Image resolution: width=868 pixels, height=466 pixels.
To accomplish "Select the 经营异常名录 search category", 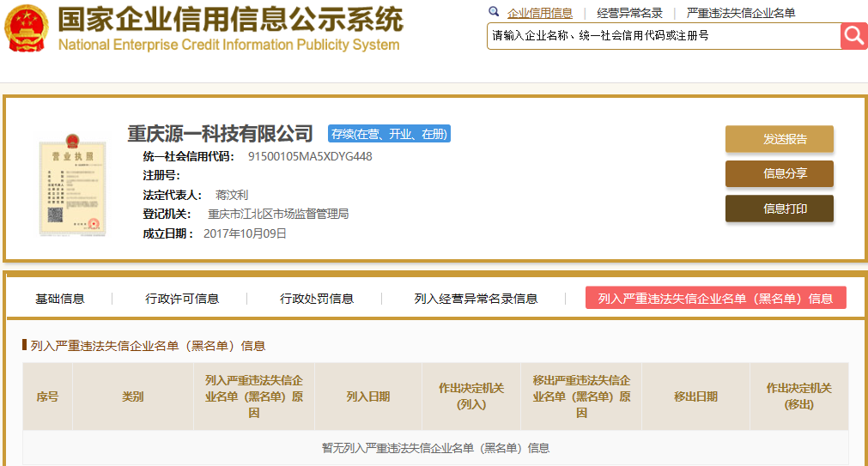I will (x=629, y=13).
